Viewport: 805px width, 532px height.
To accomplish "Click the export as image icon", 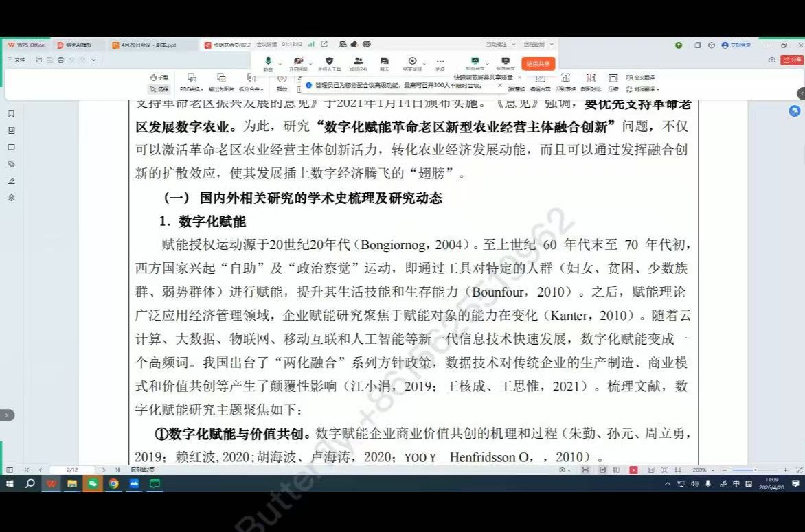I will 221,78.
